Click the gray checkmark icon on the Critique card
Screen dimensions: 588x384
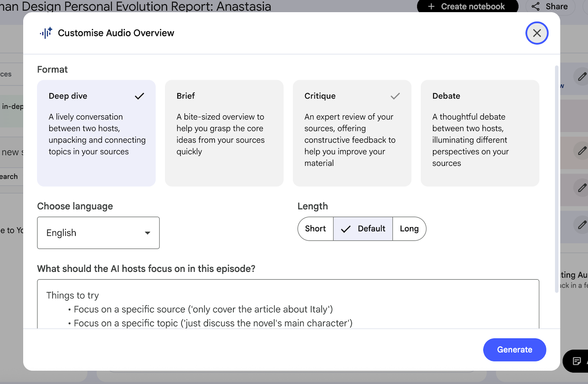click(395, 96)
